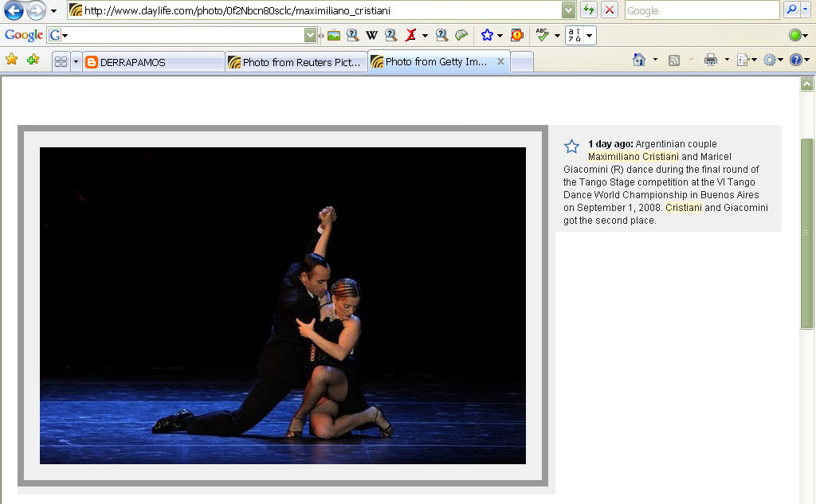This screenshot has width=816, height=504.
Task: Click the Wikipedia W icon
Action: (x=371, y=35)
